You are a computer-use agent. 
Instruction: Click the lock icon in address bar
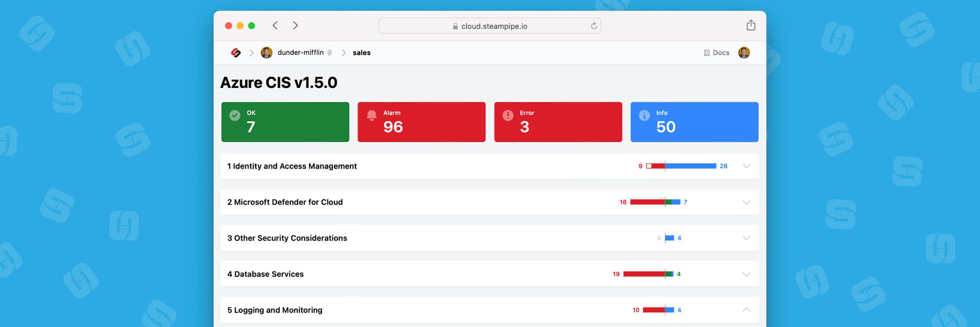[455, 26]
